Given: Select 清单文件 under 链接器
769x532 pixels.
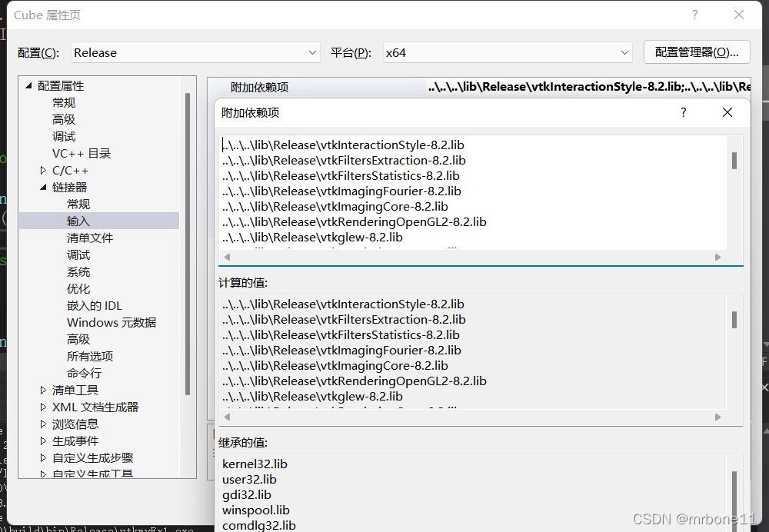Looking at the screenshot, I should pyautogui.click(x=90, y=238).
